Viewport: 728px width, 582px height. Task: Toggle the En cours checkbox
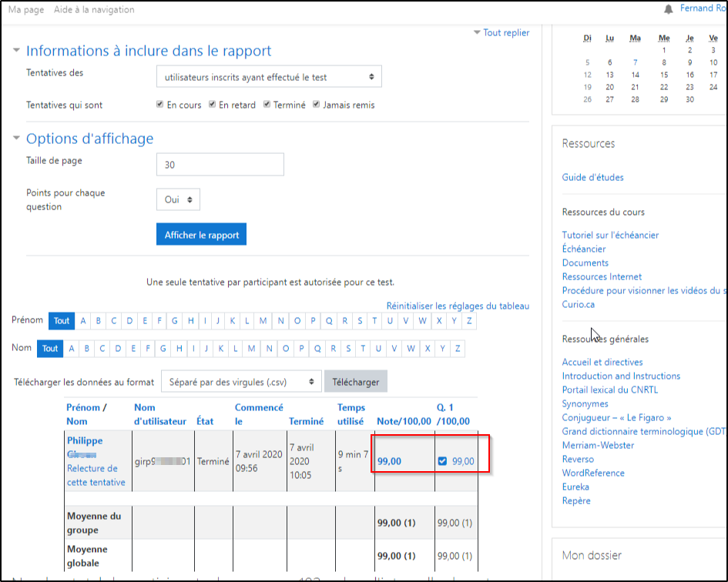point(159,105)
